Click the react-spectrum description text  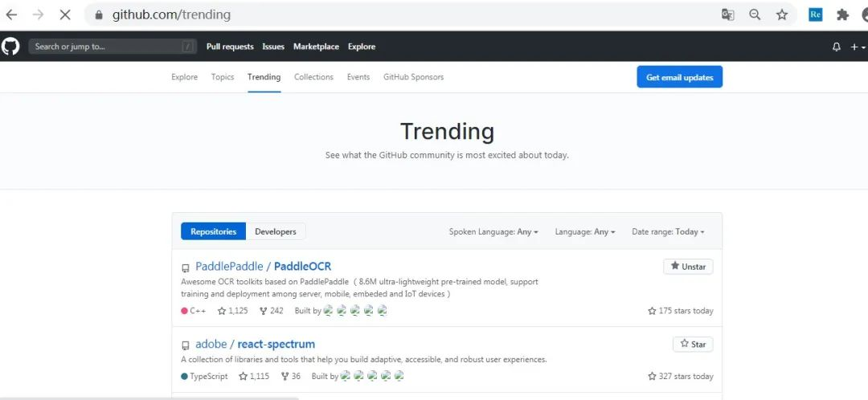364,360
